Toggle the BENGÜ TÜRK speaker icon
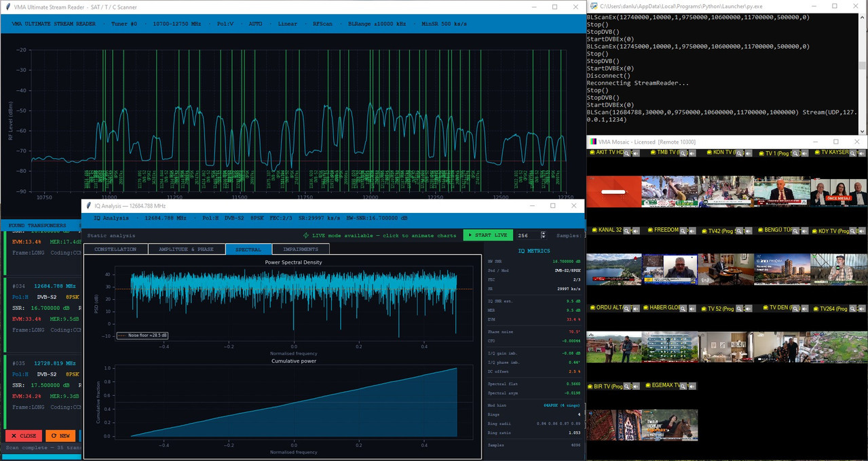Viewport: 868px width, 461px height. click(805, 231)
